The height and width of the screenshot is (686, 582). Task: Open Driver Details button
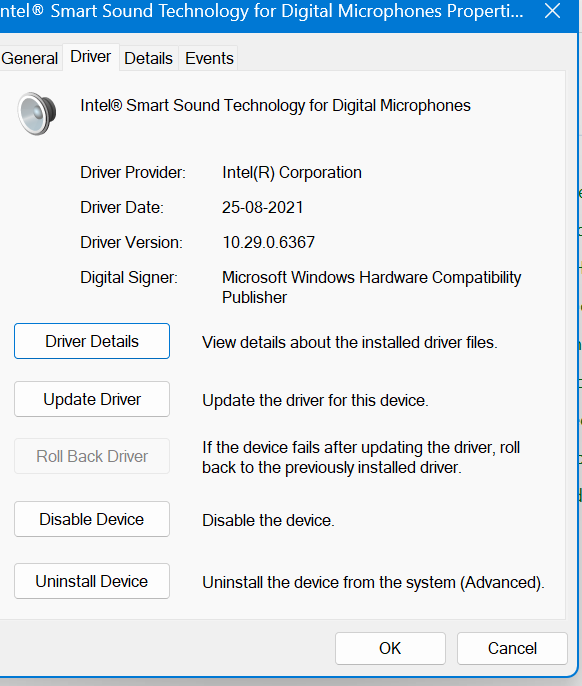click(92, 341)
